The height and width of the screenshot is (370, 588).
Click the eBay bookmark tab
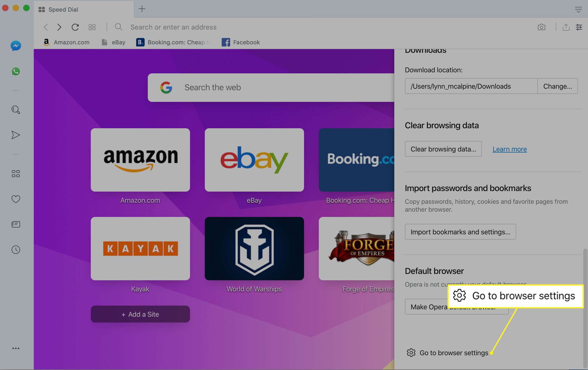click(113, 42)
